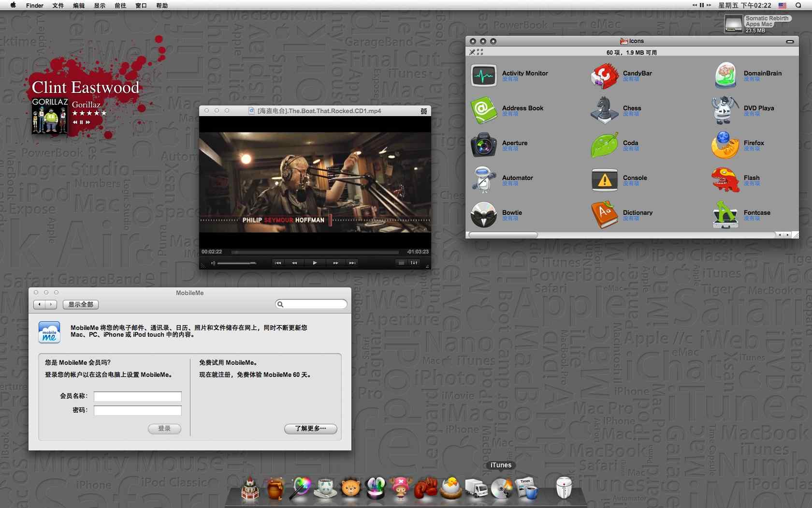Open Activity Monitor icon in Icons window

[484, 76]
